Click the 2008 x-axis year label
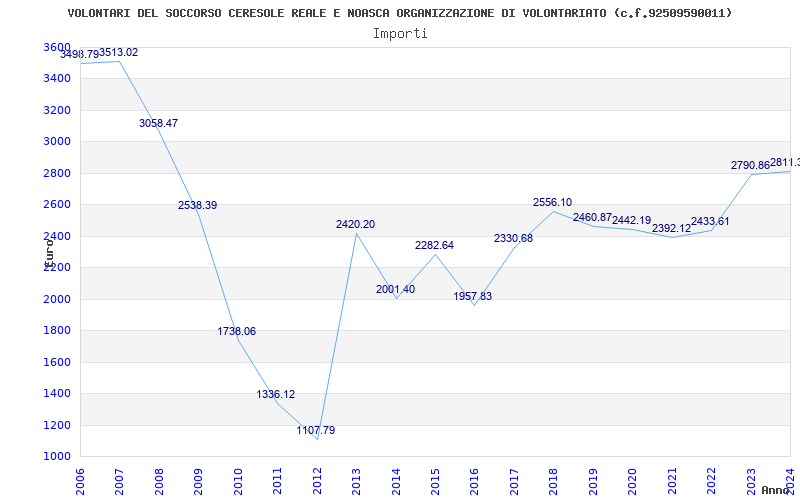The image size is (800, 500). pos(159,482)
